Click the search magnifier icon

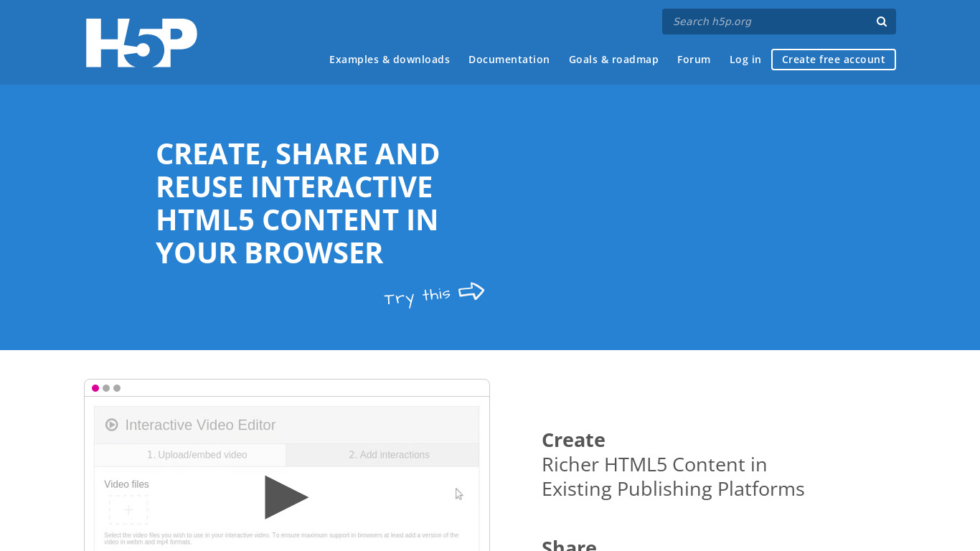click(x=882, y=22)
